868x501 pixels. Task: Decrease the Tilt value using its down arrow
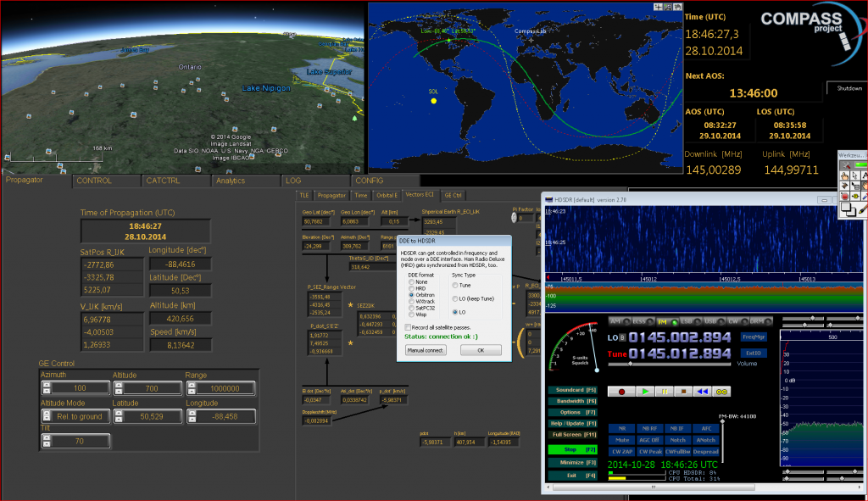click(46, 444)
